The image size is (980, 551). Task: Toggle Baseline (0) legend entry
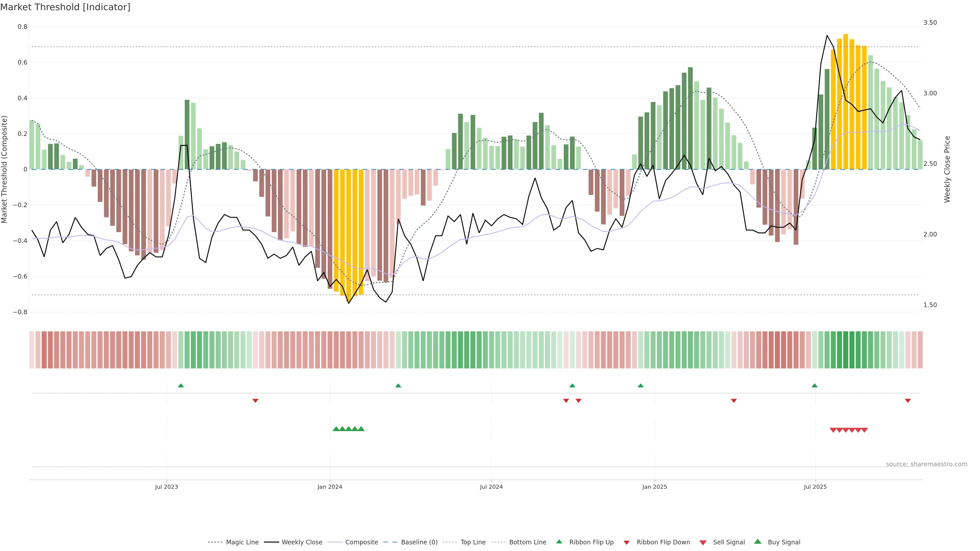[x=419, y=542]
